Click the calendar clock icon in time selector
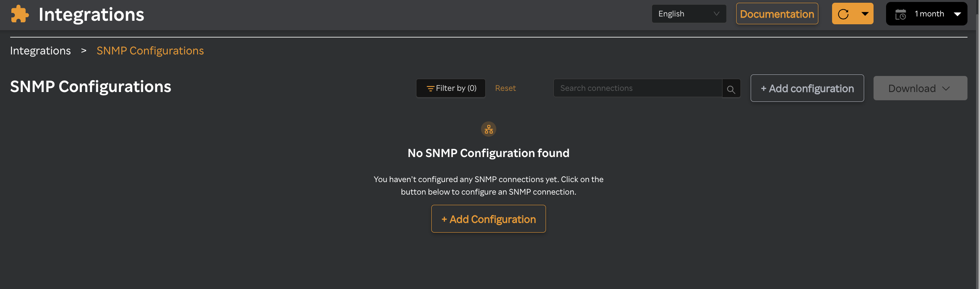This screenshot has width=980, height=289. (901, 13)
